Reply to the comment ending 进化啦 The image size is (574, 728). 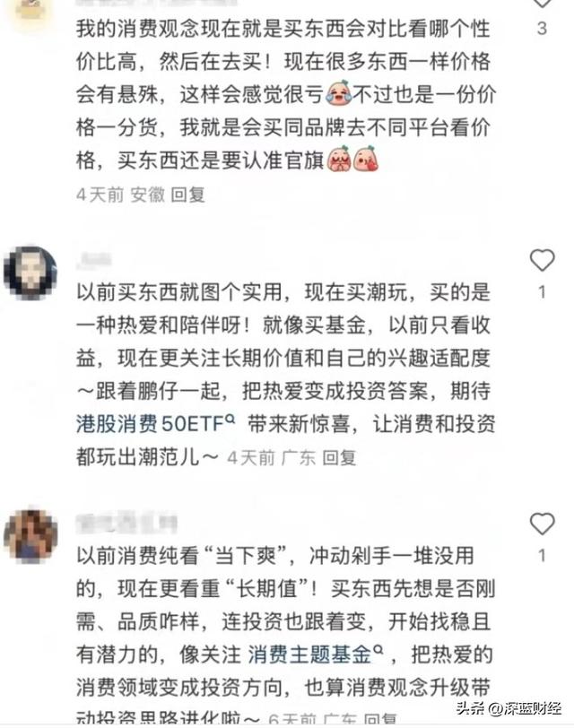380,719
